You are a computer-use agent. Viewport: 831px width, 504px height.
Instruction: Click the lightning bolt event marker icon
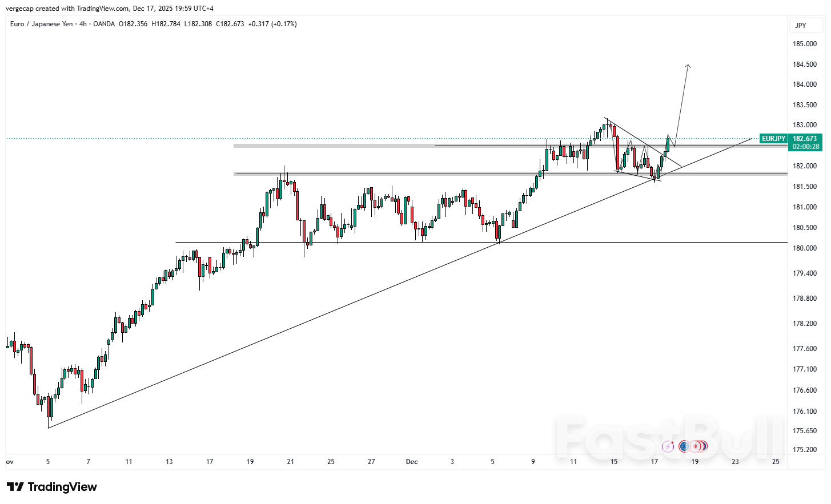pos(668,446)
